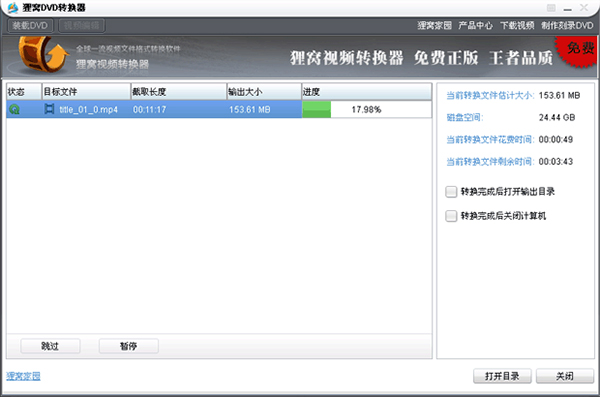Click the menu icon in title bar

coord(551,8)
